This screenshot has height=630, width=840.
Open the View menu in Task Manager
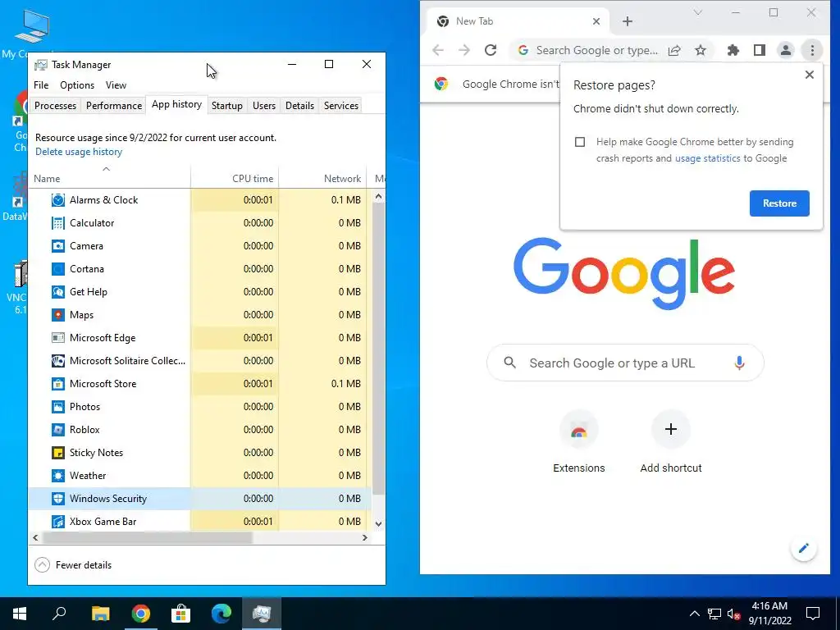(116, 85)
